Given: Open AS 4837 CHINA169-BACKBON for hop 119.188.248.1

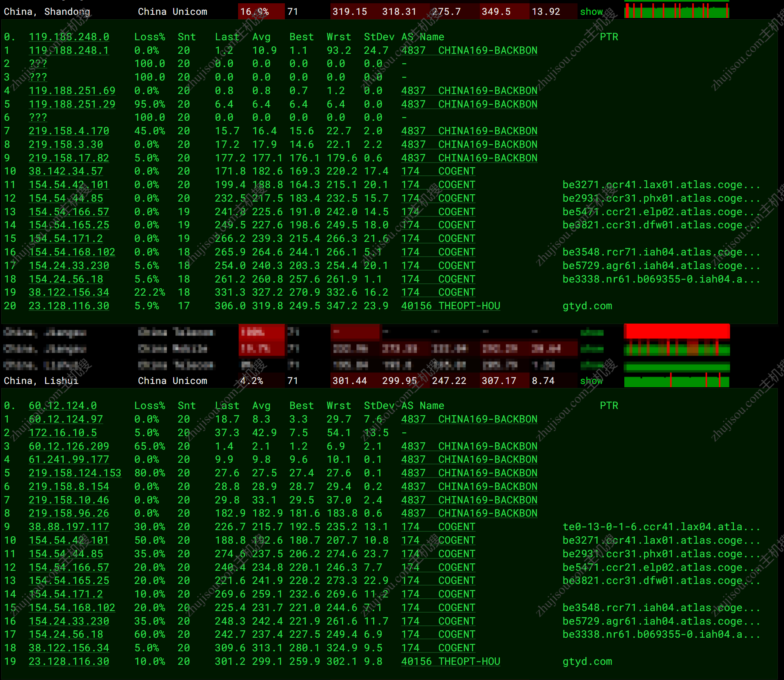Looking at the screenshot, I should point(469,51).
